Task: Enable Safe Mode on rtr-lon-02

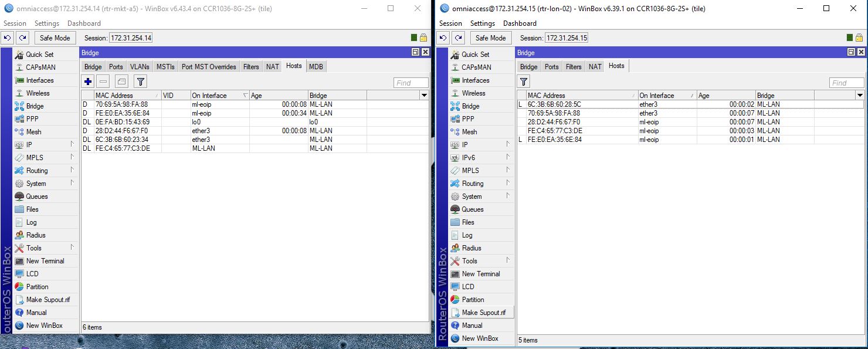Action: click(x=490, y=38)
